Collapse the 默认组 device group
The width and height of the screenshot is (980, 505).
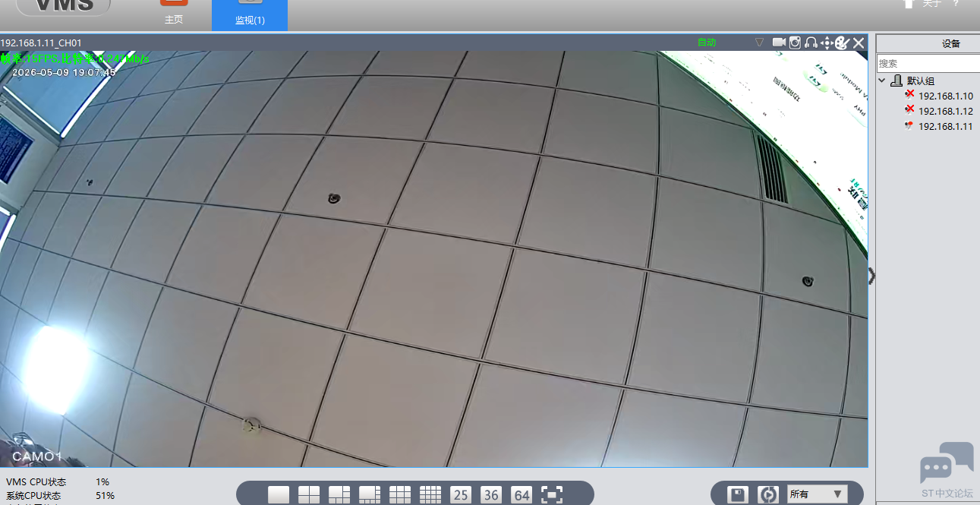tap(882, 80)
